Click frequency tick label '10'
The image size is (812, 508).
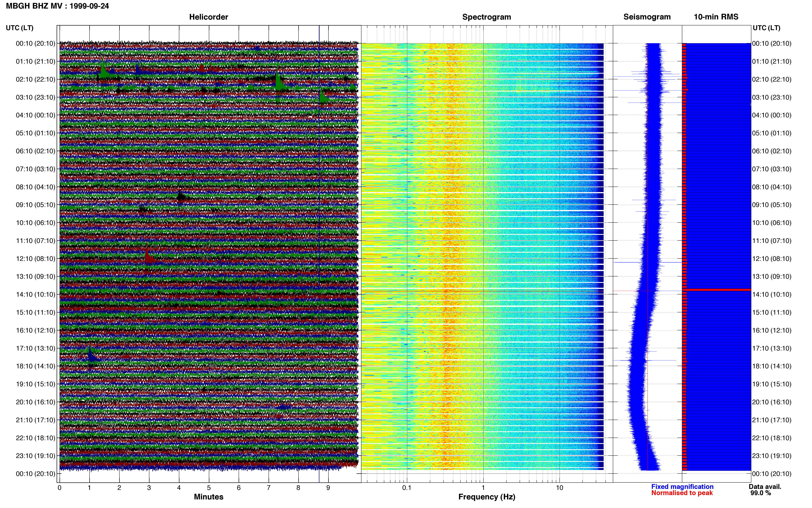pyautogui.click(x=559, y=487)
